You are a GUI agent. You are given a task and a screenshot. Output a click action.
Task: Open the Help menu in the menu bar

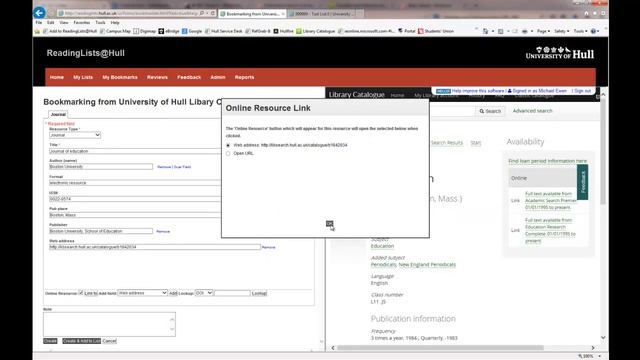point(115,22)
